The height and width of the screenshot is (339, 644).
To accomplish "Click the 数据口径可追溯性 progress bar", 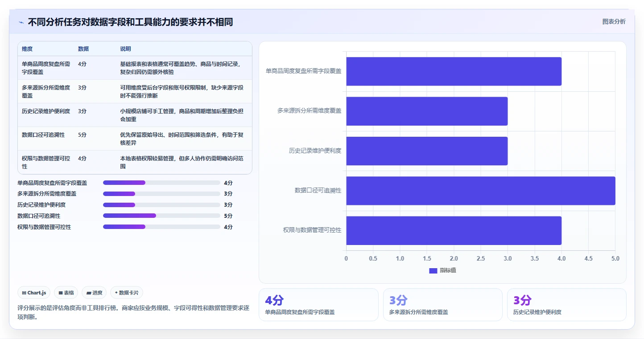I will (x=161, y=216).
